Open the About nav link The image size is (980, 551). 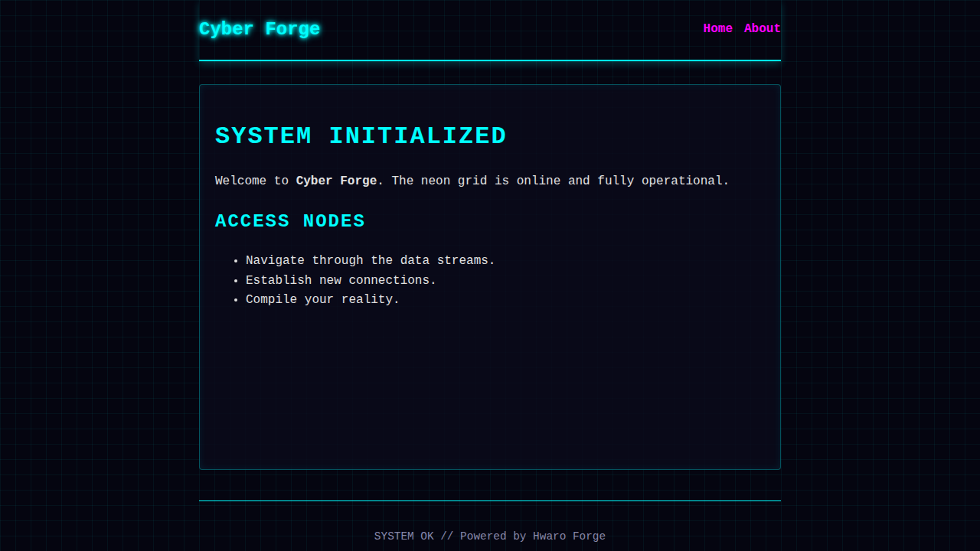pyautogui.click(x=763, y=28)
